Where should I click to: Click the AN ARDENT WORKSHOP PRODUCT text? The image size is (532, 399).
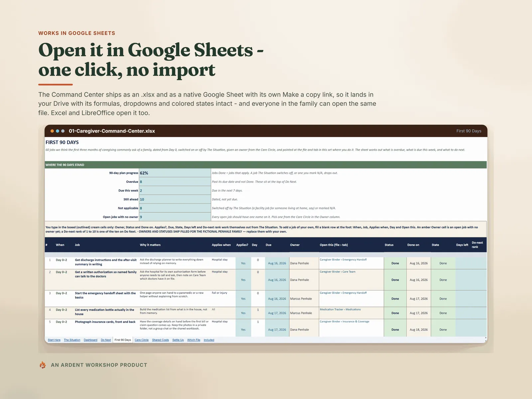point(99,365)
